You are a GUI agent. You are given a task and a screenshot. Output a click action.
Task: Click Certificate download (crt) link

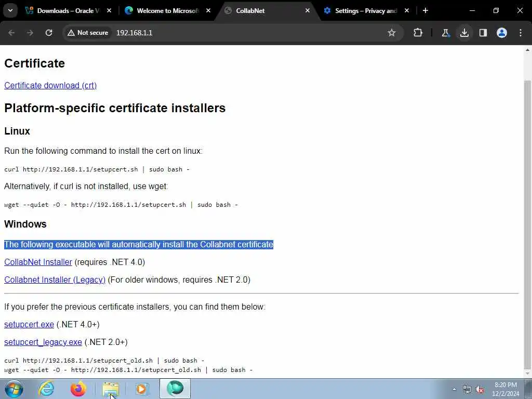point(50,85)
